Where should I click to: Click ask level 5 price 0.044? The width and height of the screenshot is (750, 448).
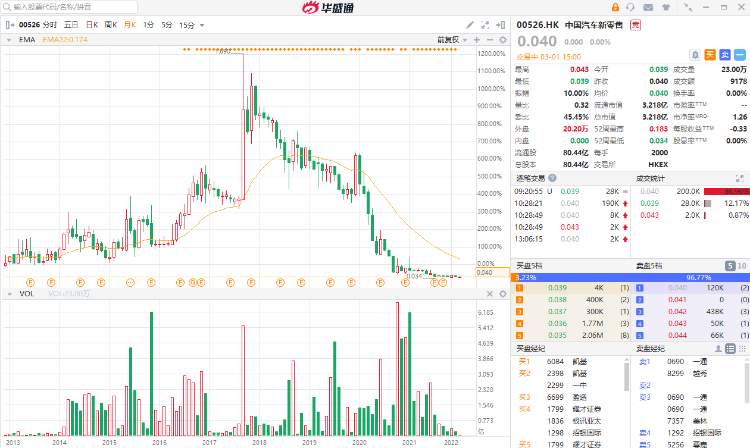(x=677, y=336)
